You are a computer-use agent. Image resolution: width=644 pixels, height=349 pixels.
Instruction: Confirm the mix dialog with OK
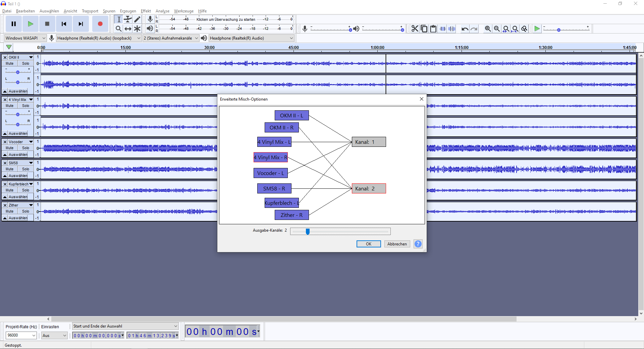[368, 244]
